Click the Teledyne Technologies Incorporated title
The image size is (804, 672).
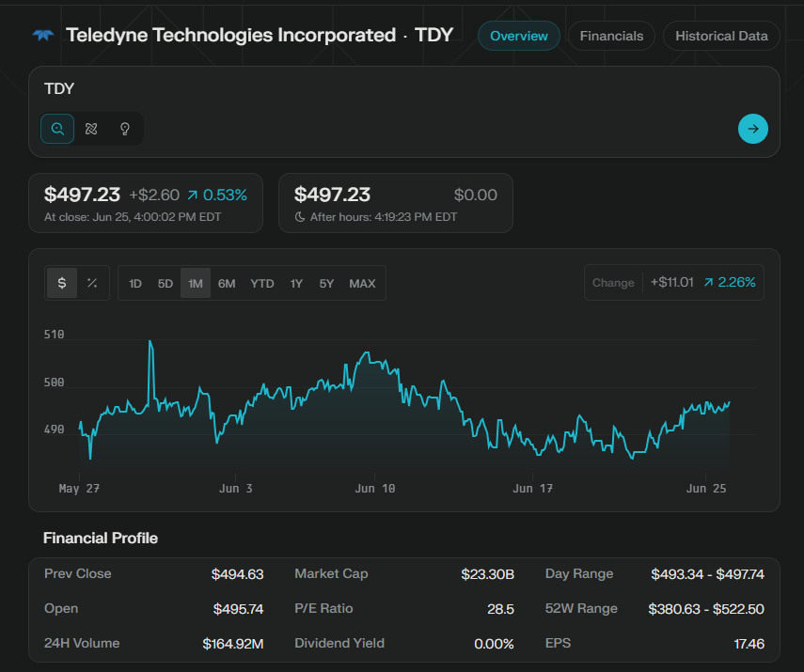[x=230, y=36]
